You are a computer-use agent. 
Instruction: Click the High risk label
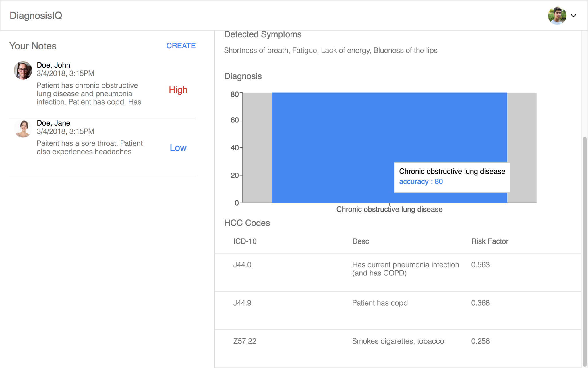pyautogui.click(x=178, y=90)
